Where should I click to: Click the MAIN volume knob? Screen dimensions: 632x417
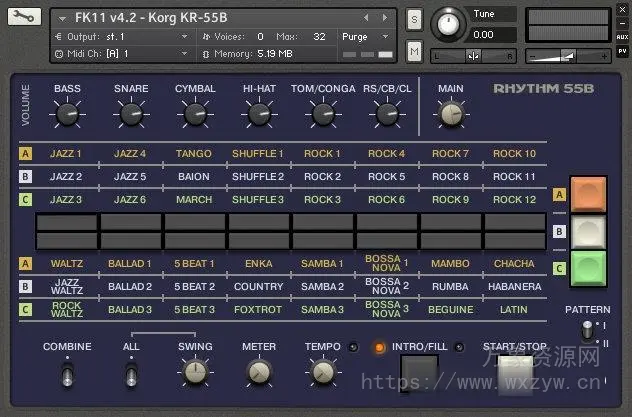[x=451, y=114]
